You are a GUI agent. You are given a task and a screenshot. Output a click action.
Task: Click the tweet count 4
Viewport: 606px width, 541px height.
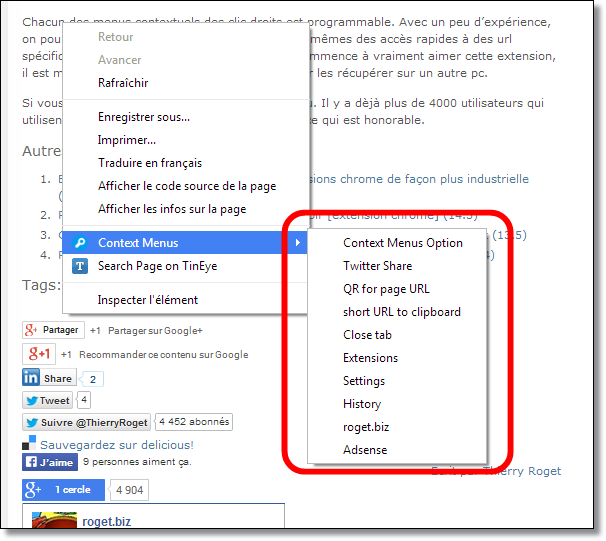tap(84, 400)
